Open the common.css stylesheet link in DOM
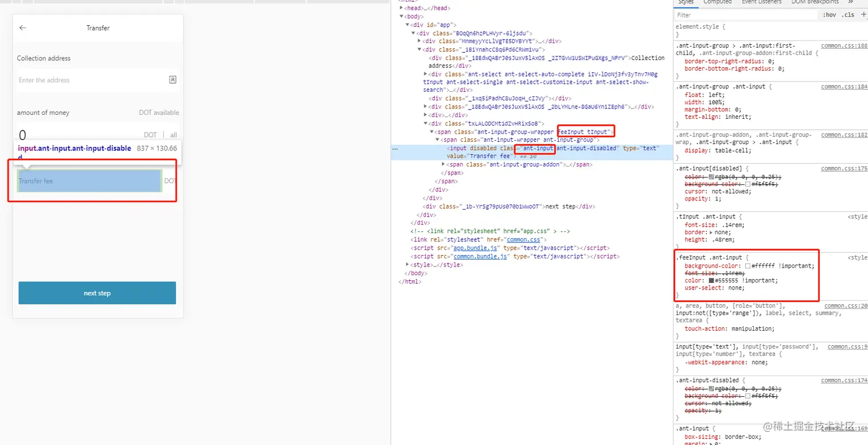 click(523, 239)
